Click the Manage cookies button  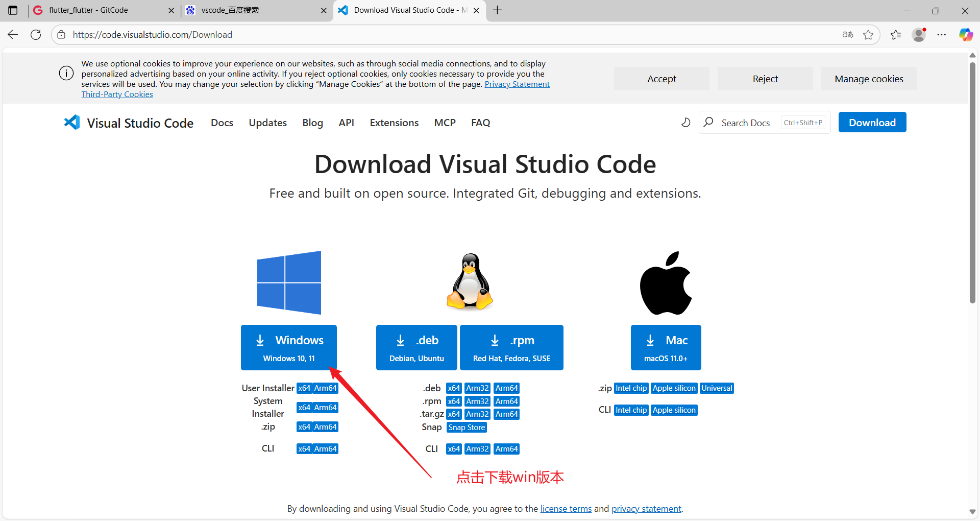869,79
